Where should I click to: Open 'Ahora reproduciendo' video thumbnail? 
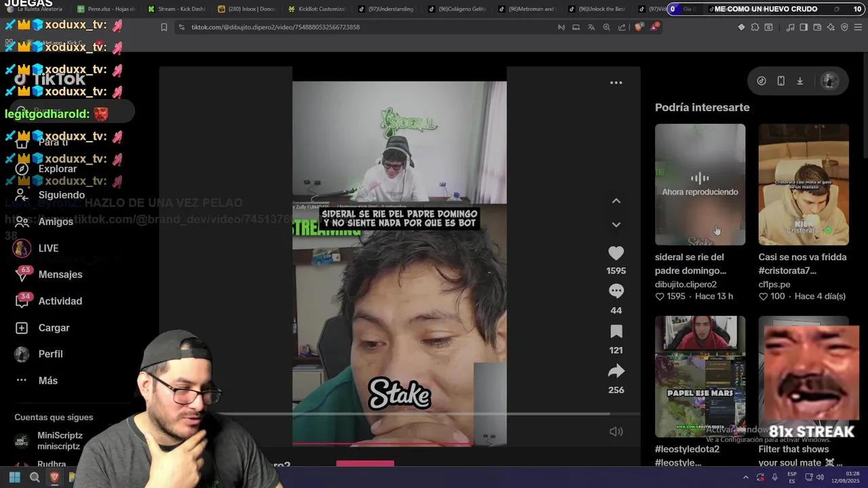pos(700,184)
